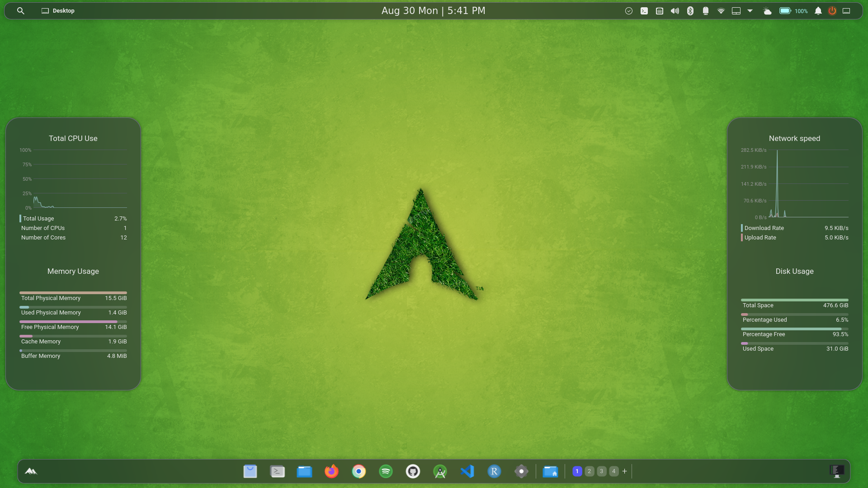Launch the terminal from the dock
868x488 pixels.
coord(277,471)
